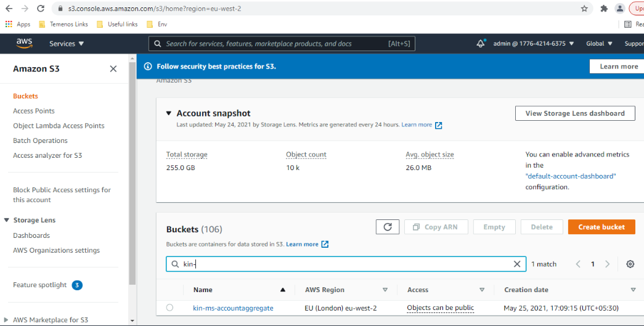The height and width of the screenshot is (326, 644).
Task: Open the kin-ms-accountaggregate bucket link
Action: click(233, 308)
